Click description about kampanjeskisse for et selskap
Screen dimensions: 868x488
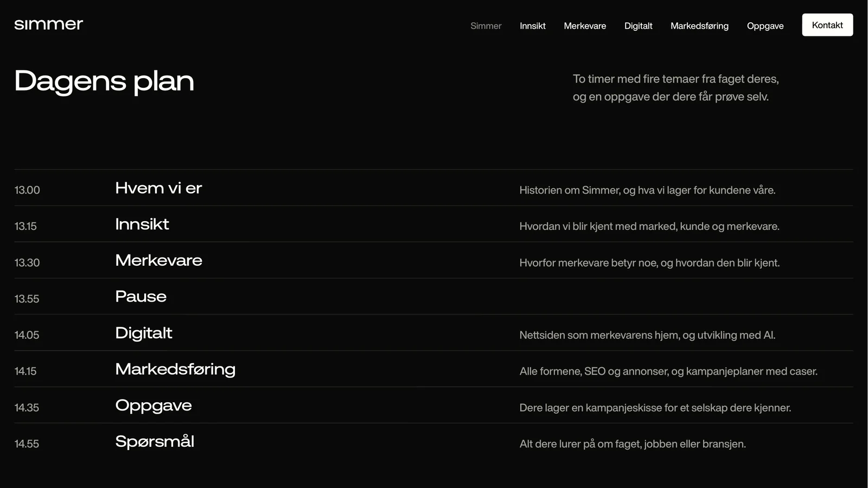[655, 408]
